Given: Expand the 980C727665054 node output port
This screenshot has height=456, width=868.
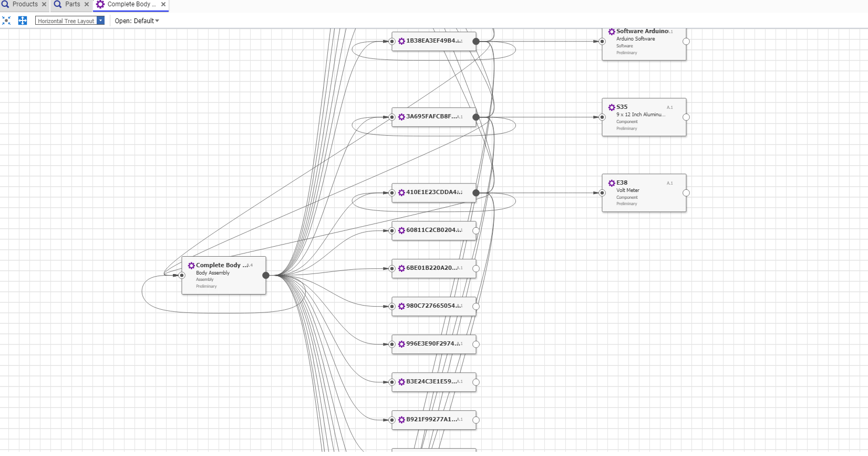Looking at the screenshot, I should [x=476, y=306].
